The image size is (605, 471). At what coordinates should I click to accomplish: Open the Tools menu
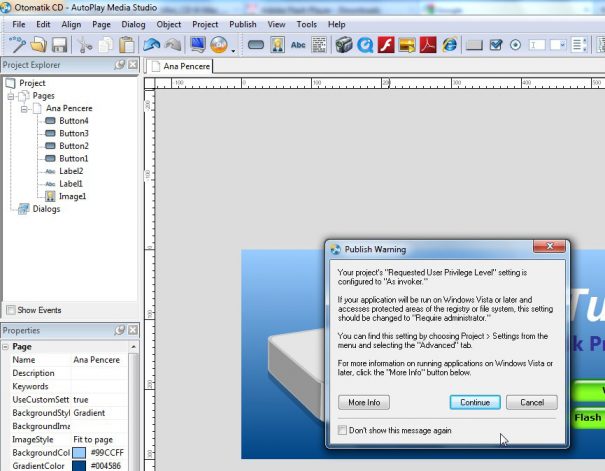[307, 24]
